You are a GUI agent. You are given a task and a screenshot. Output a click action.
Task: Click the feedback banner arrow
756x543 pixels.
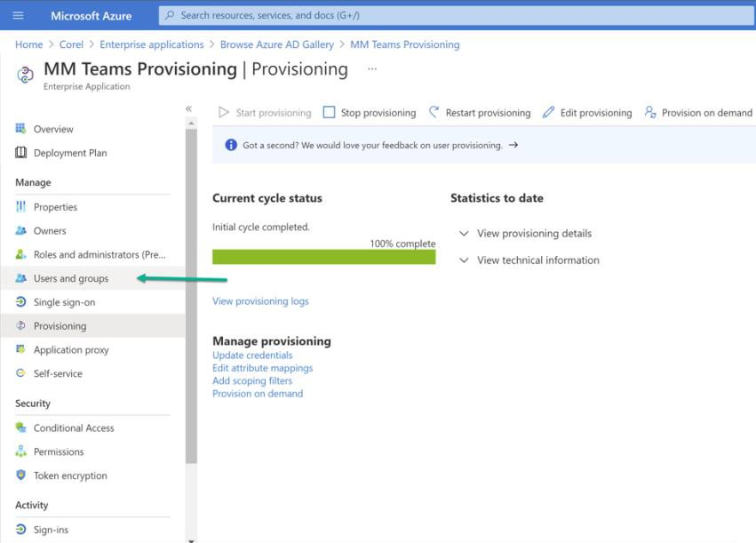coord(513,145)
